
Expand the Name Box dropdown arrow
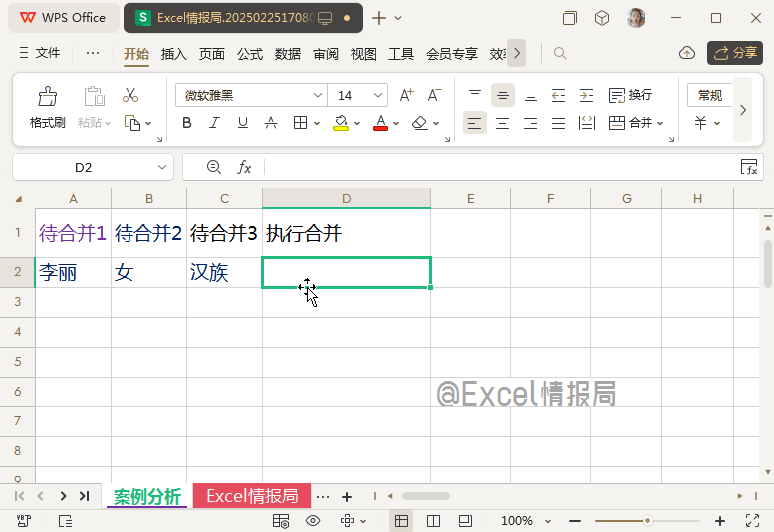[162, 167]
